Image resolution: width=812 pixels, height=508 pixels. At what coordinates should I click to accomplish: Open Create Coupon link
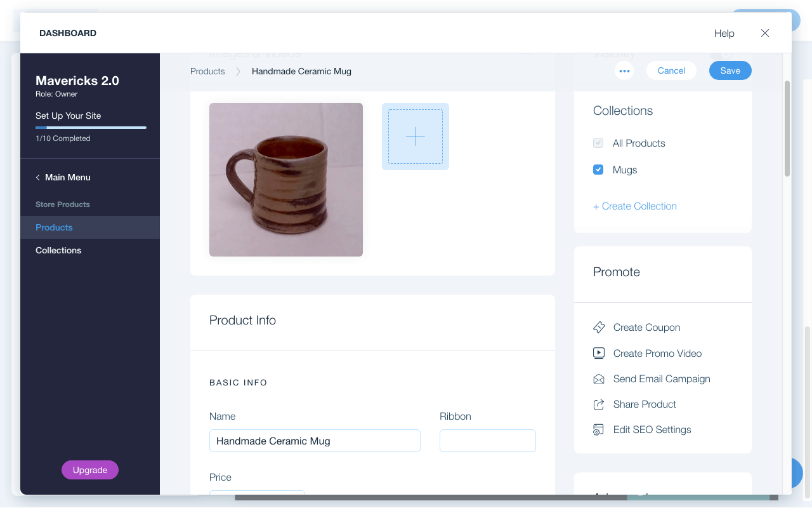tap(647, 328)
